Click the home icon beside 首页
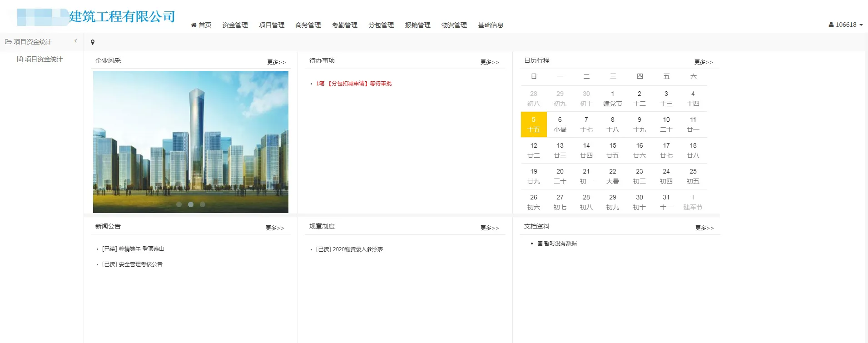Screen dimensions: 868x343 coord(194,25)
